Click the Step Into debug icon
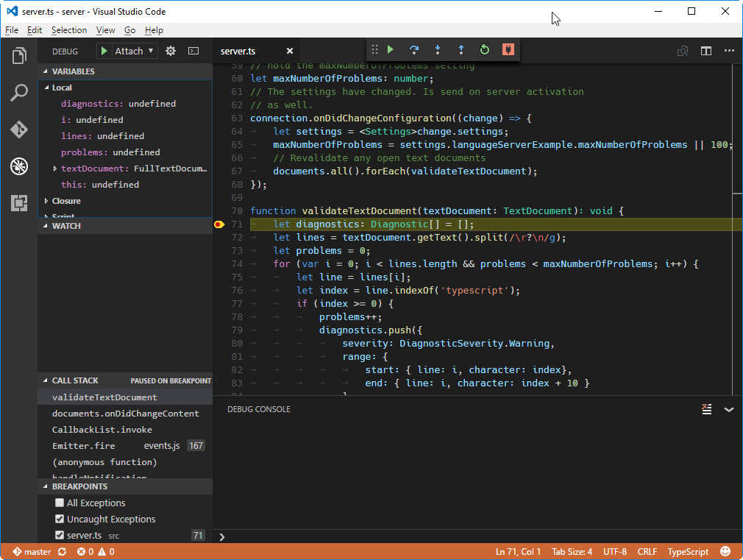 click(x=438, y=49)
